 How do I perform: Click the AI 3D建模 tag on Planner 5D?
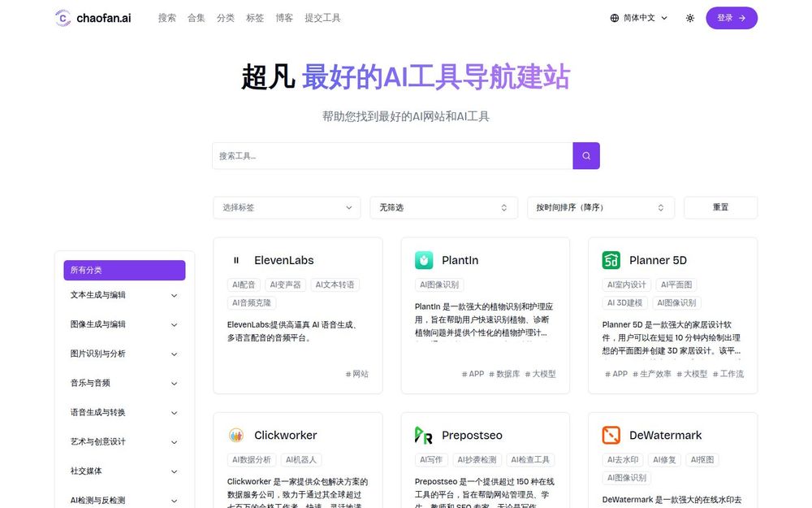click(x=624, y=302)
